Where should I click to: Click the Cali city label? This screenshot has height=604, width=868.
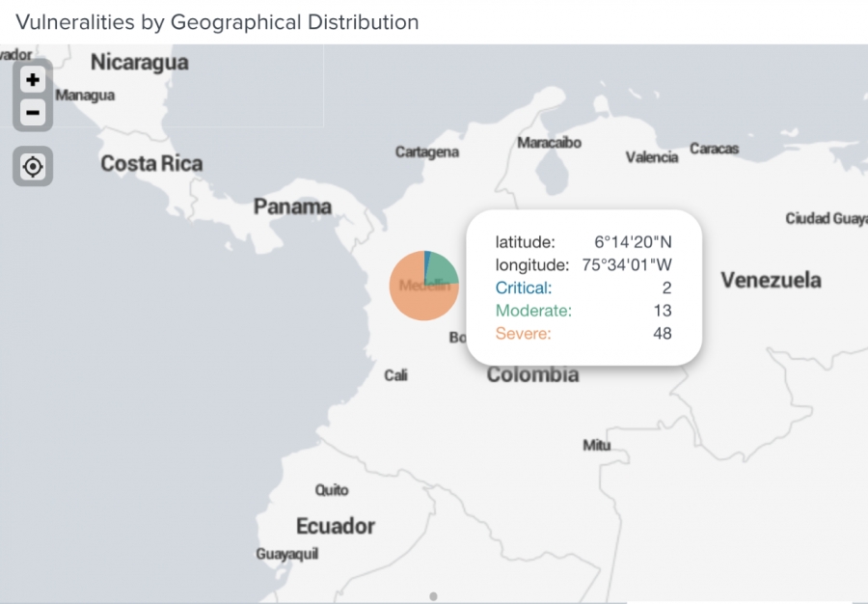point(395,375)
